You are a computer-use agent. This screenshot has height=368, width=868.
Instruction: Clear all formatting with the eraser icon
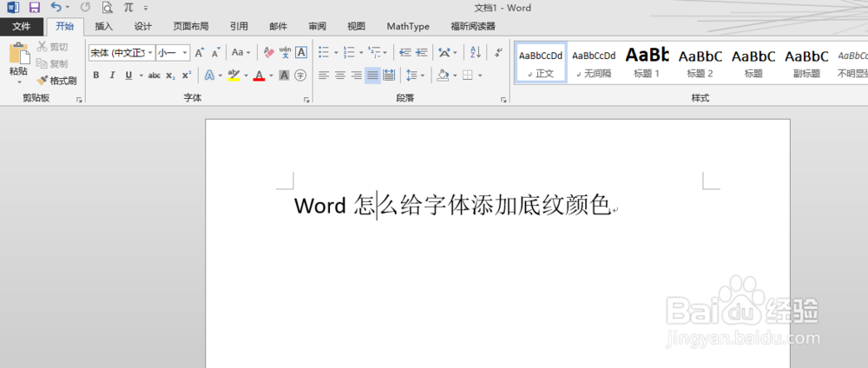269,53
